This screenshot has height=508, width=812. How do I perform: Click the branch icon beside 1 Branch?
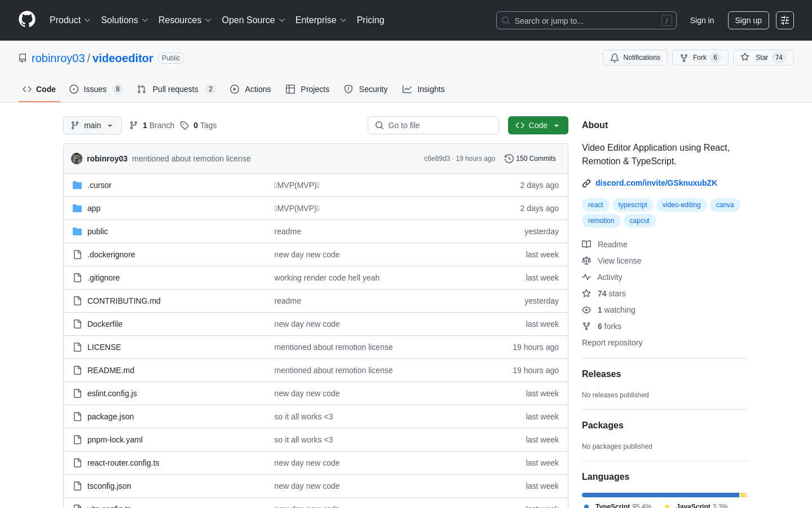point(134,125)
